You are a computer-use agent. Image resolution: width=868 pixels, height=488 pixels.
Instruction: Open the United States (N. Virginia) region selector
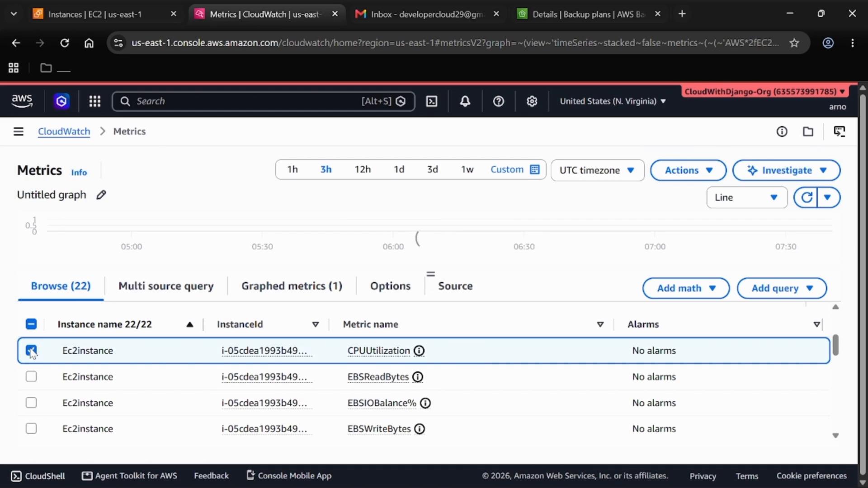tap(613, 101)
